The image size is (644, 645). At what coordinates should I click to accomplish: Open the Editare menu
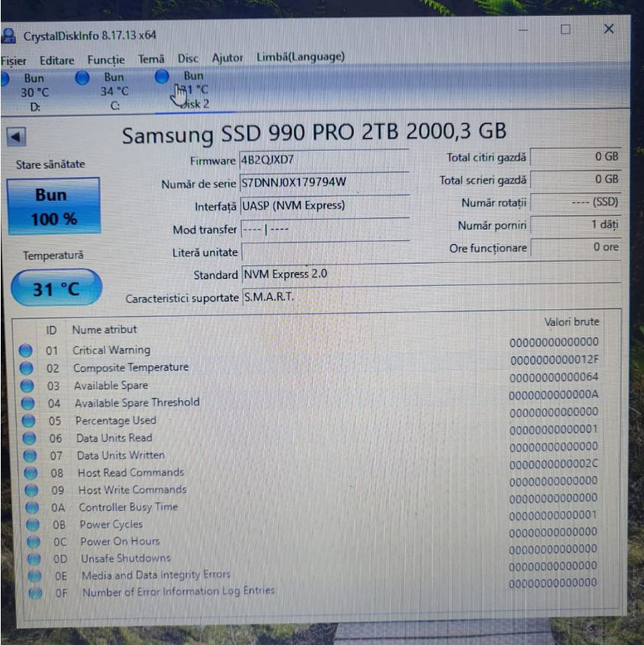coord(57,61)
